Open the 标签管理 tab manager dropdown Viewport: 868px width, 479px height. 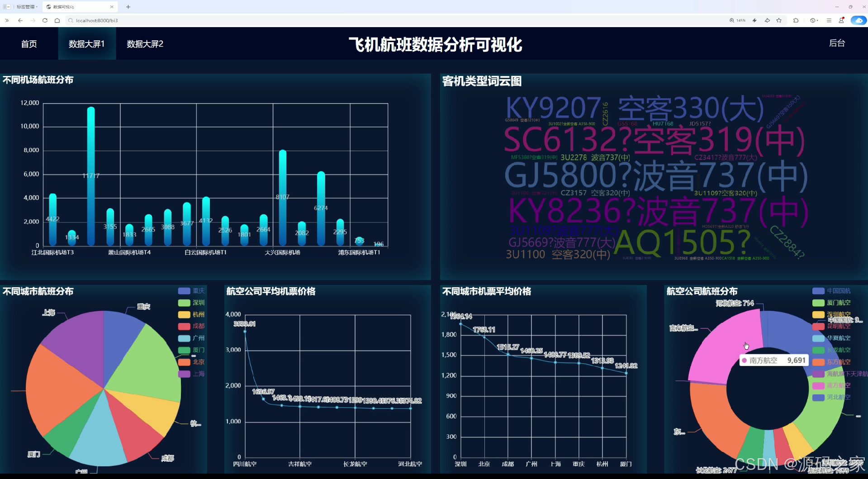pyautogui.click(x=27, y=7)
